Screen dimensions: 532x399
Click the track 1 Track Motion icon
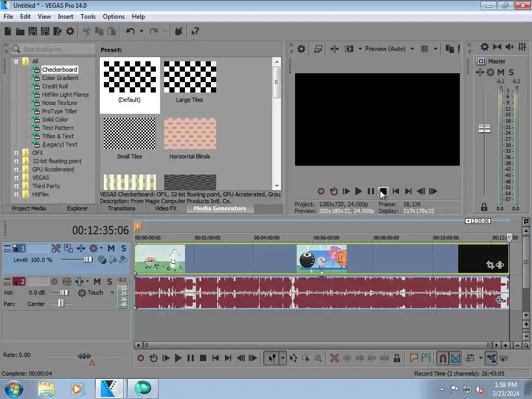click(x=68, y=248)
